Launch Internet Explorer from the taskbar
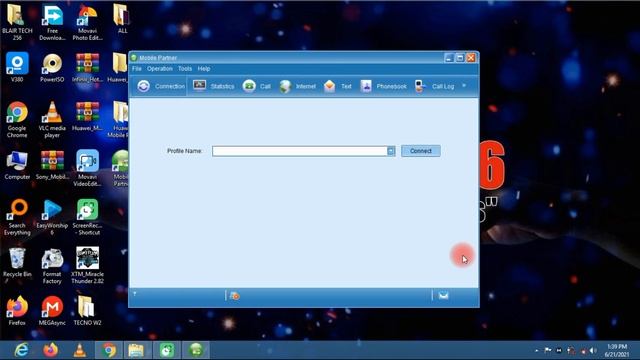The width and height of the screenshot is (640, 360). (21, 350)
